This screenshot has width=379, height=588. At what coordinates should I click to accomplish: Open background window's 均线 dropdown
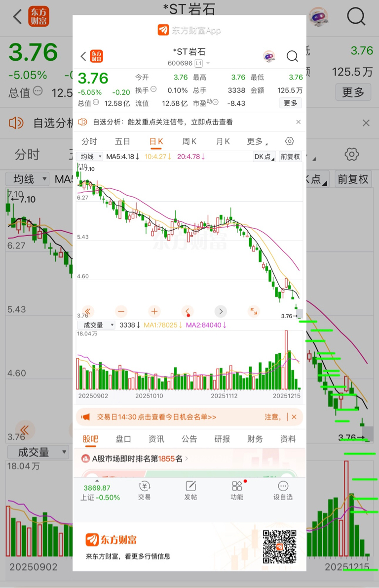tap(27, 179)
